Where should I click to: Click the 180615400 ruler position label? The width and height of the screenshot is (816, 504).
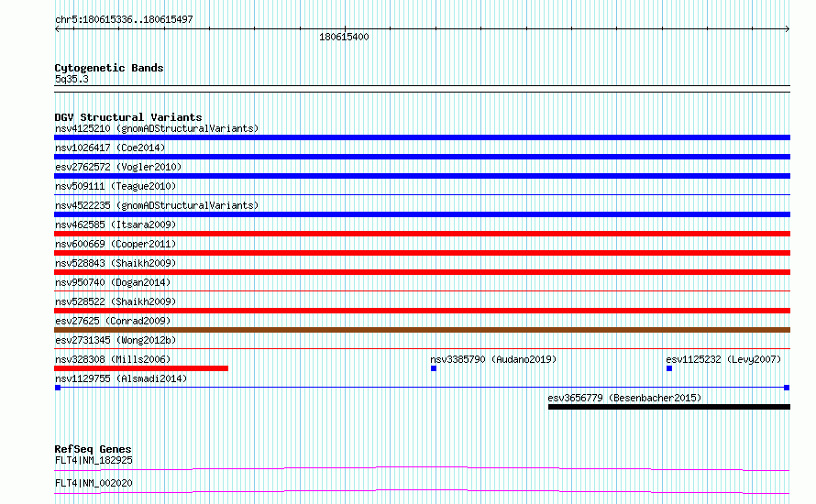tap(344, 37)
